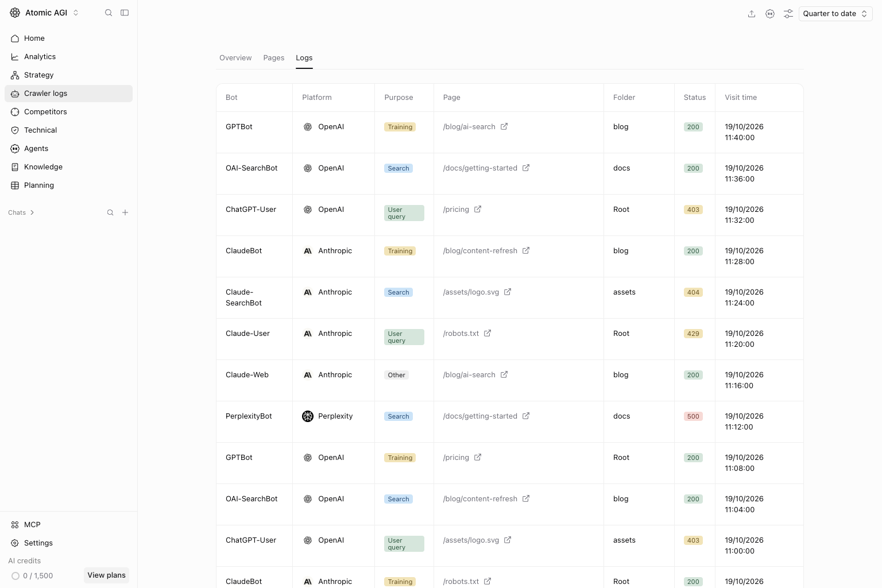Click the share/export icon at top right
This screenshot has height=588, width=882.
pos(752,14)
